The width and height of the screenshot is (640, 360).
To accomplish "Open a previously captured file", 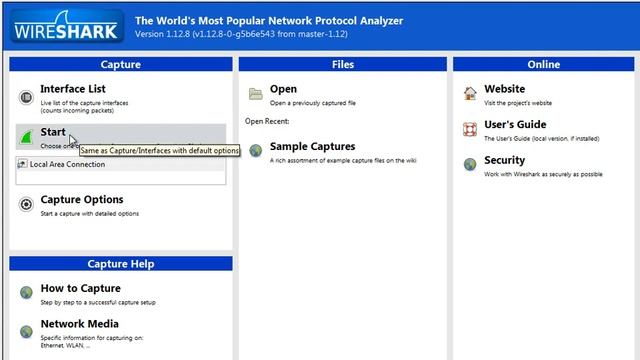I will 283,89.
